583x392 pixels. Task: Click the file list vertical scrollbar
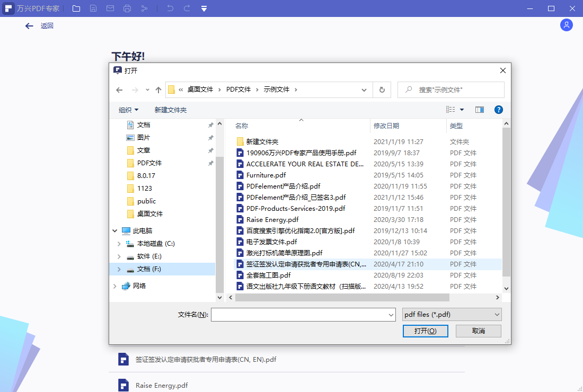pos(506,202)
